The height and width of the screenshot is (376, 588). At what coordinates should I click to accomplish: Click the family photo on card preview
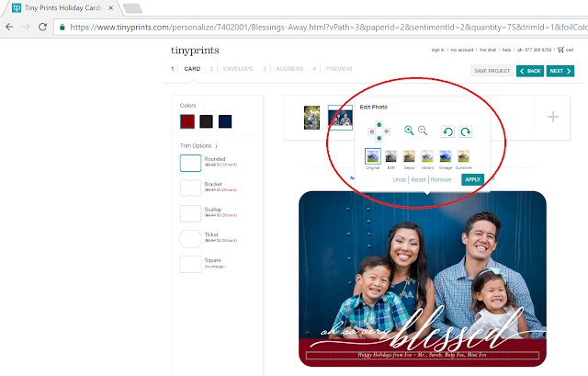click(x=423, y=263)
